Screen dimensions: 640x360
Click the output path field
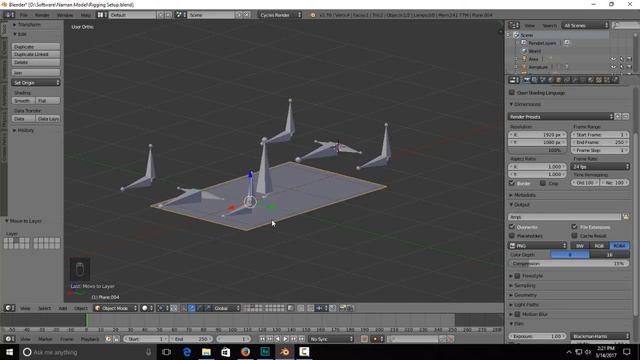[x=564, y=217]
